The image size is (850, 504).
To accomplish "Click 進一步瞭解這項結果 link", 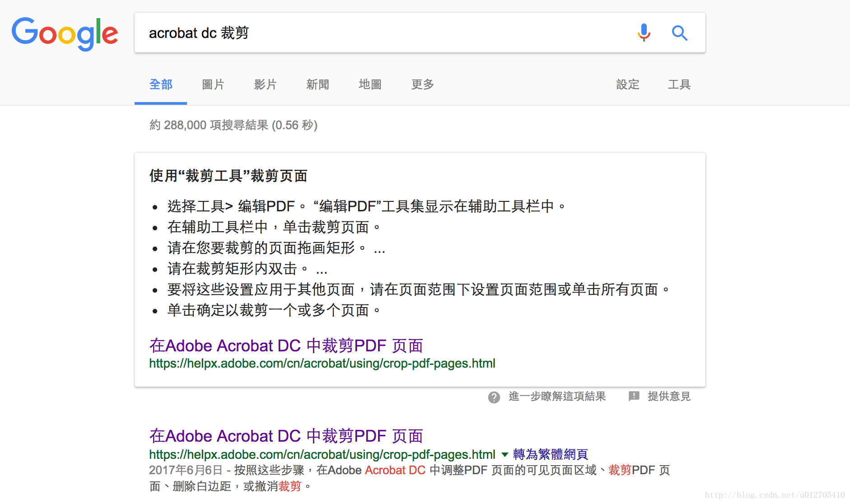I will (x=557, y=397).
